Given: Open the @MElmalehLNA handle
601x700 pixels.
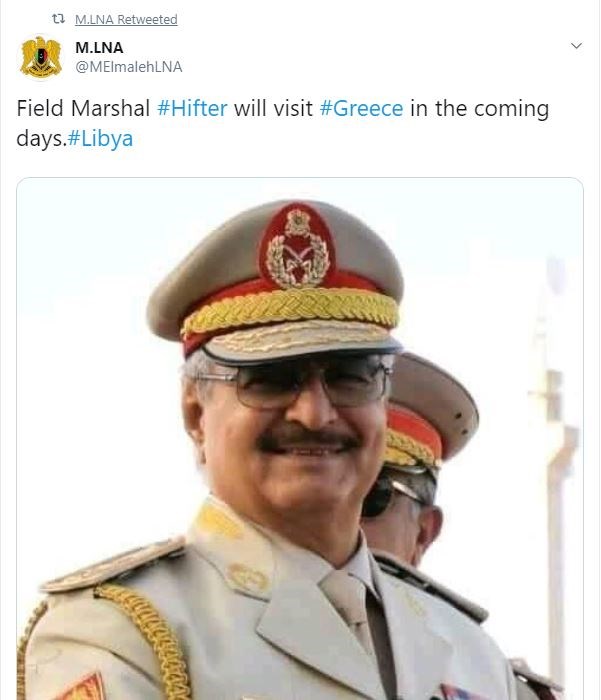Looking at the screenshot, I should (129, 66).
